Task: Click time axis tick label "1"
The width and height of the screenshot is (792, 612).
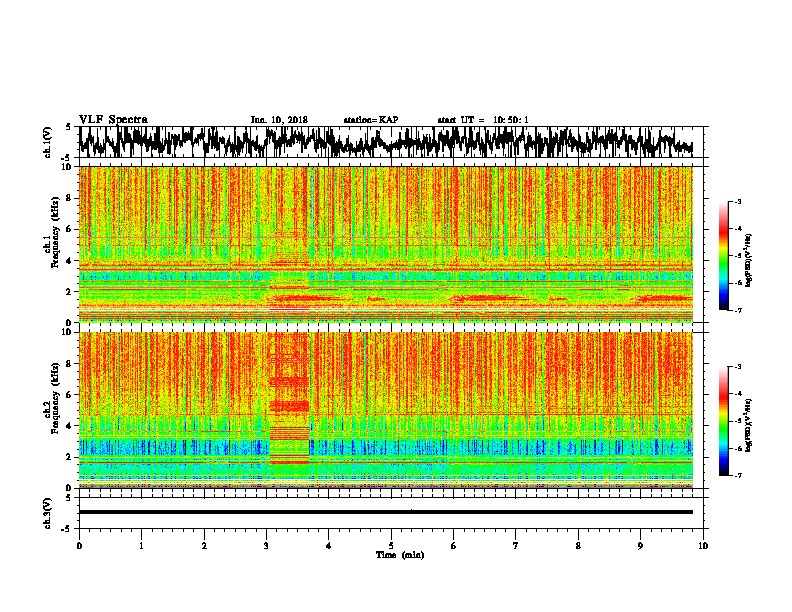Action: tap(141, 546)
